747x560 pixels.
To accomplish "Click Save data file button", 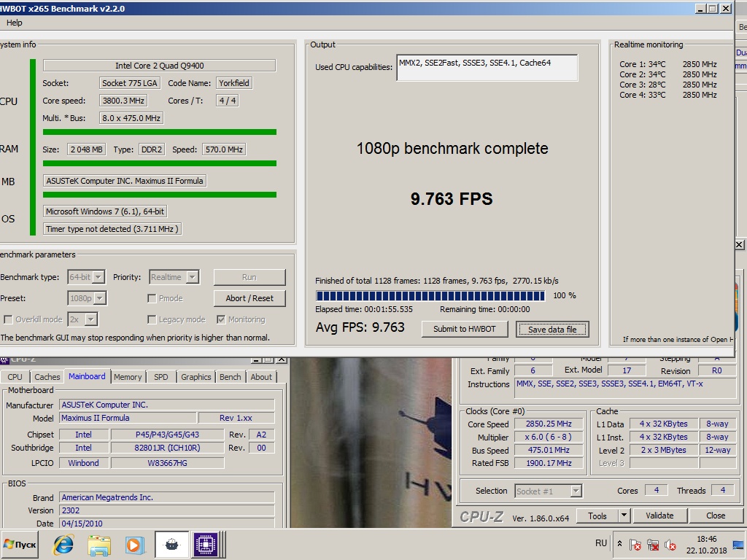I will [552, 329].
